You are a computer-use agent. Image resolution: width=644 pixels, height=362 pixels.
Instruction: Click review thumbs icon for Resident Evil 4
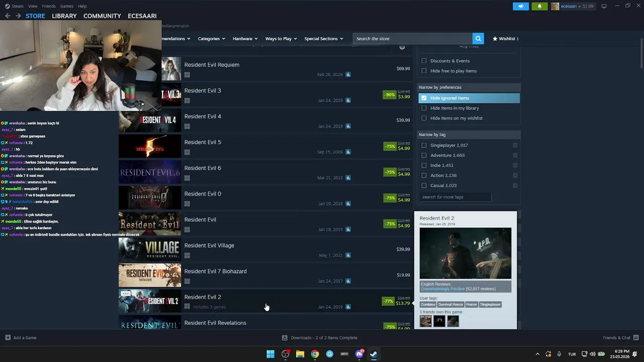pyautogui.click(x=348, y=126)
